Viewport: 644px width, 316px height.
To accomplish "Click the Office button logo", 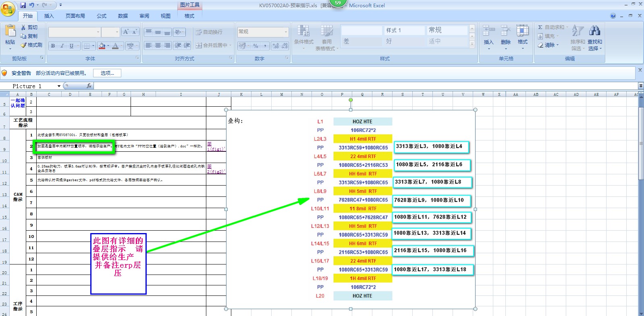I will click(x=8, y=8).
